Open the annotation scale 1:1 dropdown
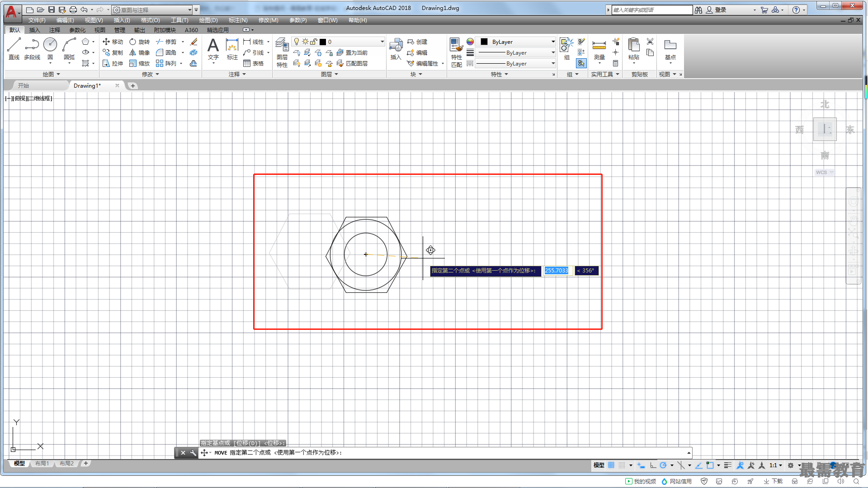 [x=775, y=465]
